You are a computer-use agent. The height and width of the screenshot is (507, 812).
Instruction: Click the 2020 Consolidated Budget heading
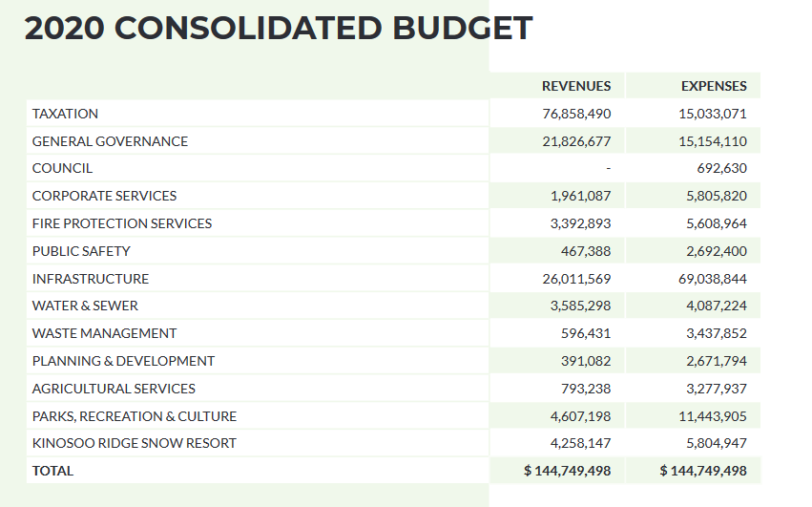[x=278, y=29]
